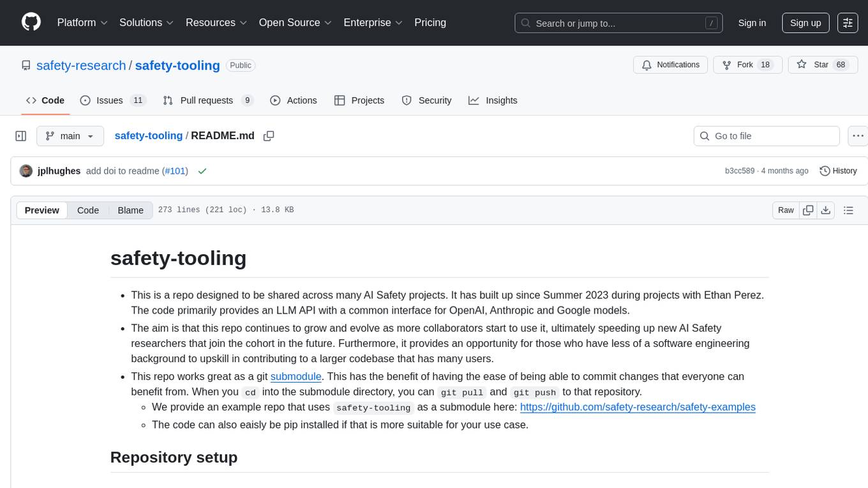Copy the README.md file path
This screenshot has width=868, height=488.
click(269, 136)
